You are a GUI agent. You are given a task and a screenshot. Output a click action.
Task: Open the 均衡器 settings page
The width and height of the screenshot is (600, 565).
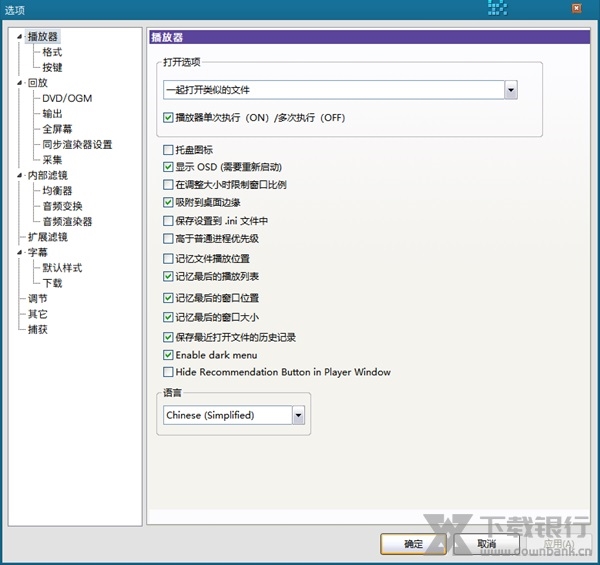[57, 191]
